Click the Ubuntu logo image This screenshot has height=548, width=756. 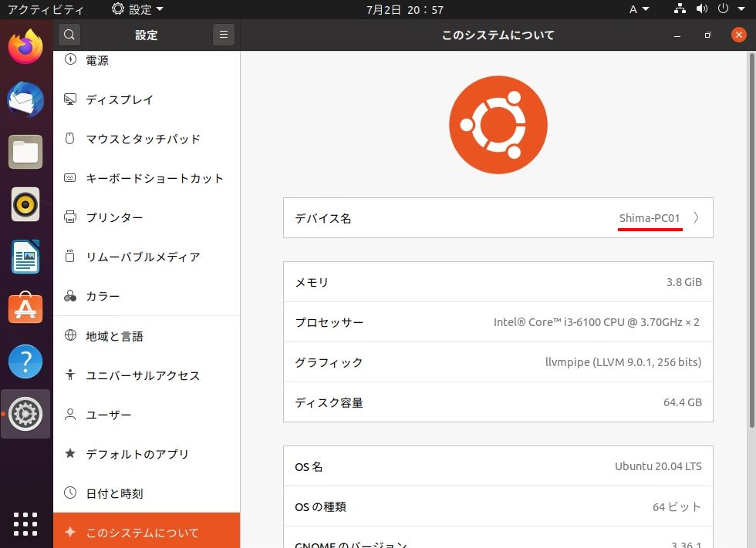click(x=498, y=125)
